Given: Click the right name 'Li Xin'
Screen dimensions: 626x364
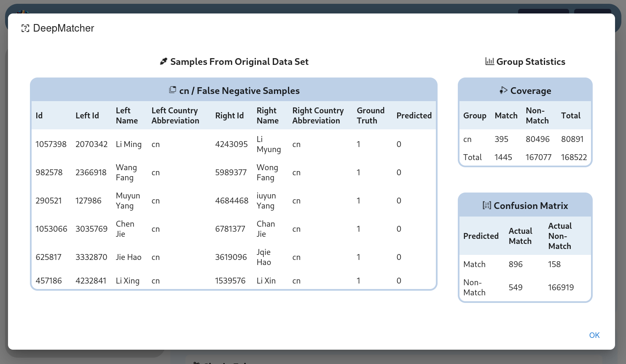Looking at the screenshot, I should tap(266, 281).
